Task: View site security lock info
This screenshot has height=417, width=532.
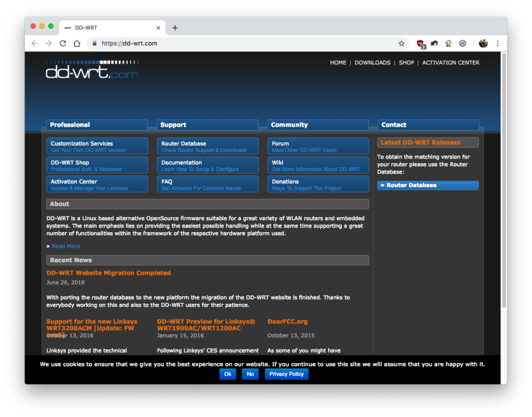Action: point(95,44)
